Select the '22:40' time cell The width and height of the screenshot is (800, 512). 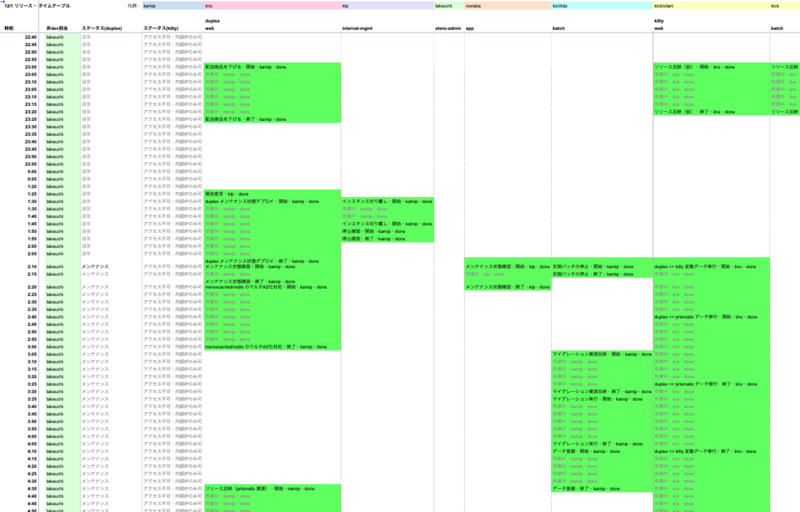[31, 37]
